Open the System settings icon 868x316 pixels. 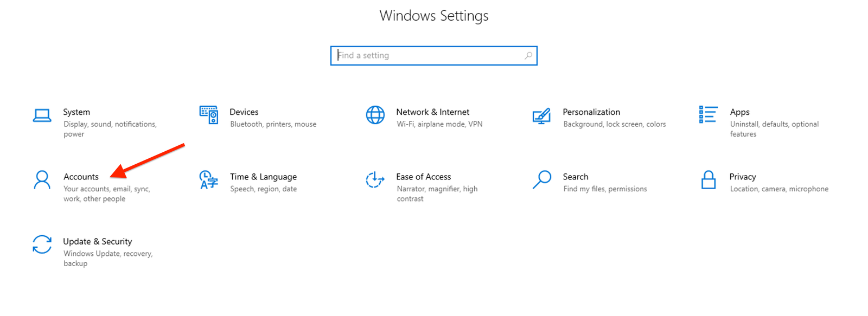click(42, 114)
